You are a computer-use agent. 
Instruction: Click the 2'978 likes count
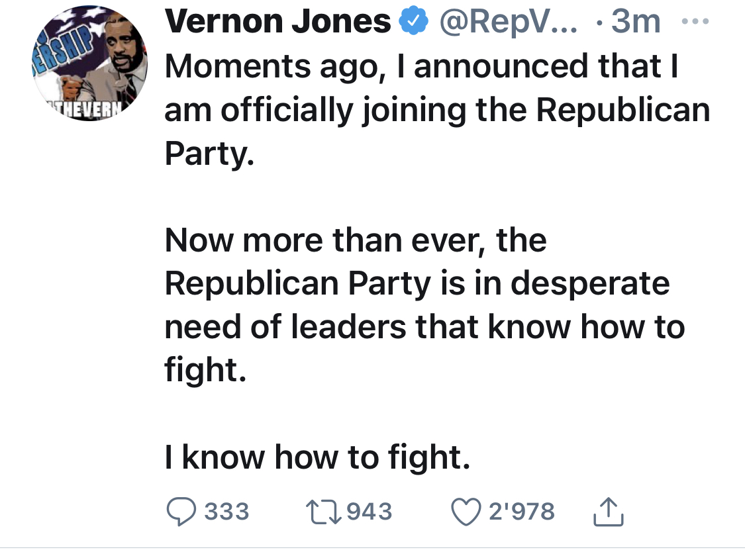point(522,512)
